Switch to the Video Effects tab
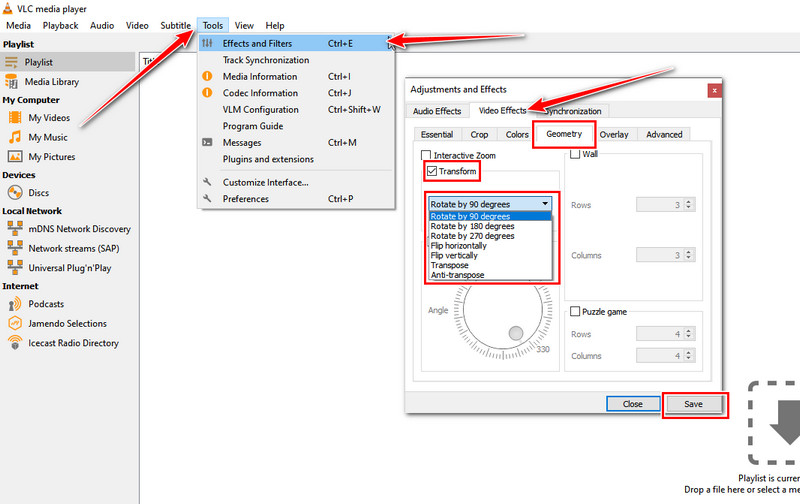Screen dimensions: 800x504 503,110
